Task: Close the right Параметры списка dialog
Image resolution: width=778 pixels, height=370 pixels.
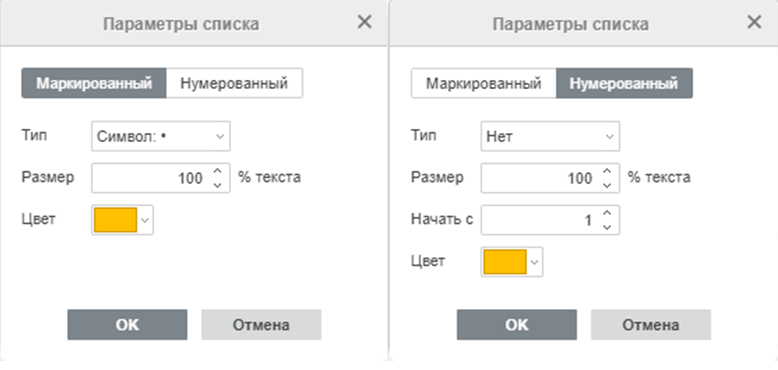Action: (754, 22)
